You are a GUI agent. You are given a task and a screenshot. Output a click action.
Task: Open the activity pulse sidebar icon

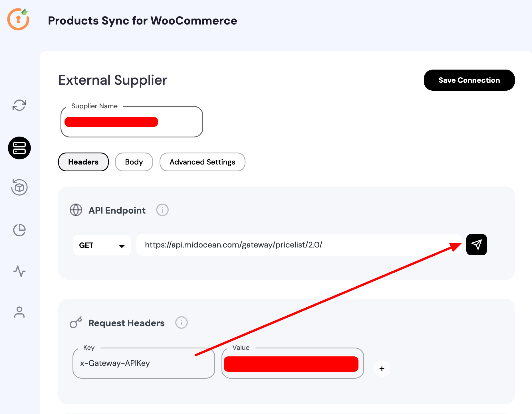pyautogui.click(x=19, y=271)
